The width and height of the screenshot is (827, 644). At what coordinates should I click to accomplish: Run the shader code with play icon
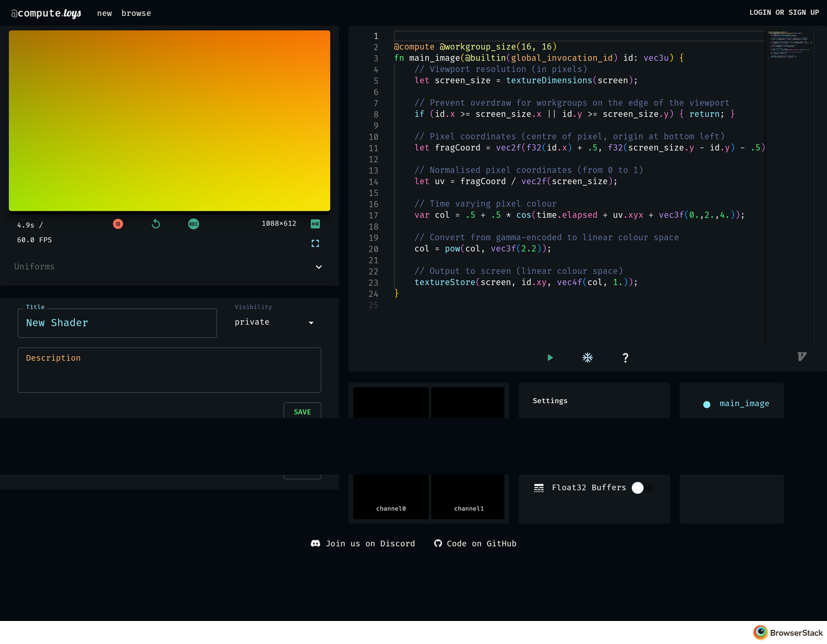tap(550, 358)
